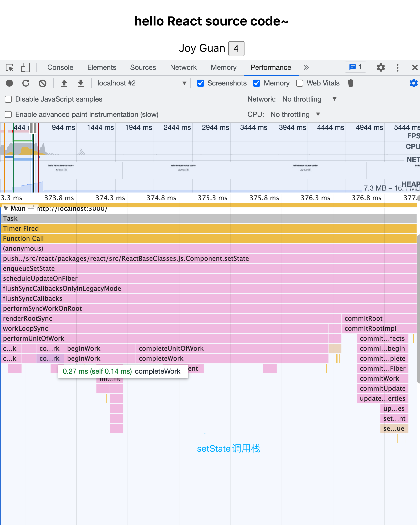Select the flushSyncCallbacks bar
The width and height of the screenshot is (420, 525).
tap(209, 298)
